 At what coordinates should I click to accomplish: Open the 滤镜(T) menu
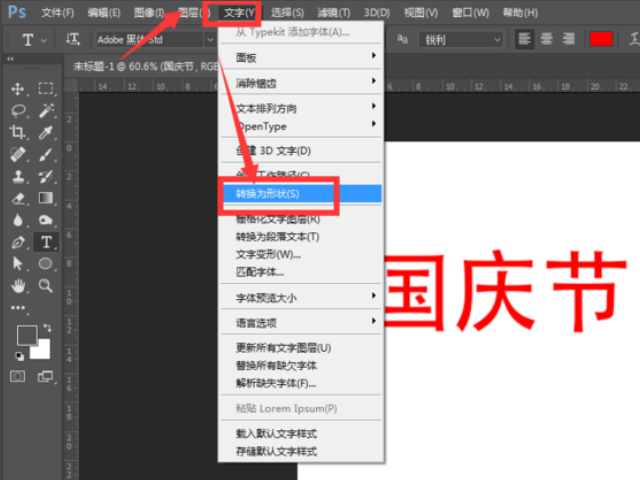(x=334, y=13)
